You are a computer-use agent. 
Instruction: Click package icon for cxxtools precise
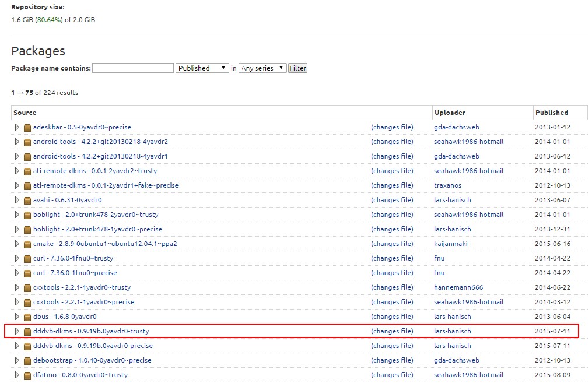coord(27,303)
